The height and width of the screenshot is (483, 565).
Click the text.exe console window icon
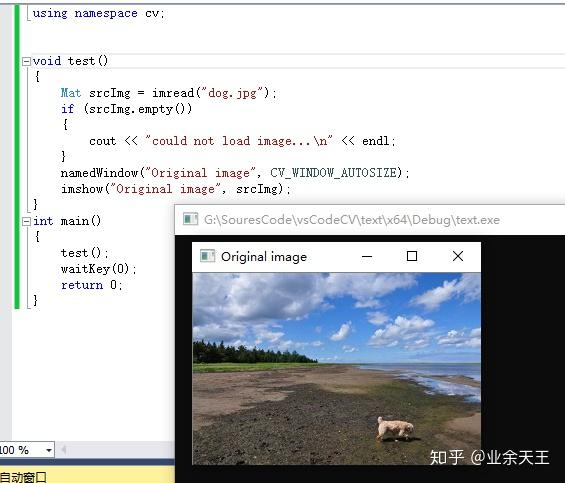190,219
